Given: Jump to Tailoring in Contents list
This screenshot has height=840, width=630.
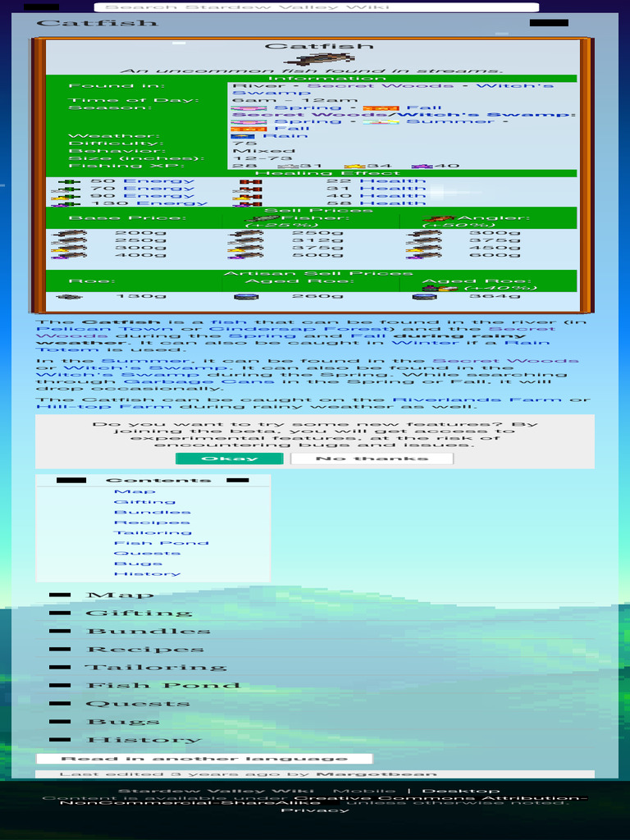Looking at the screenshot, I should click(153, 532).
